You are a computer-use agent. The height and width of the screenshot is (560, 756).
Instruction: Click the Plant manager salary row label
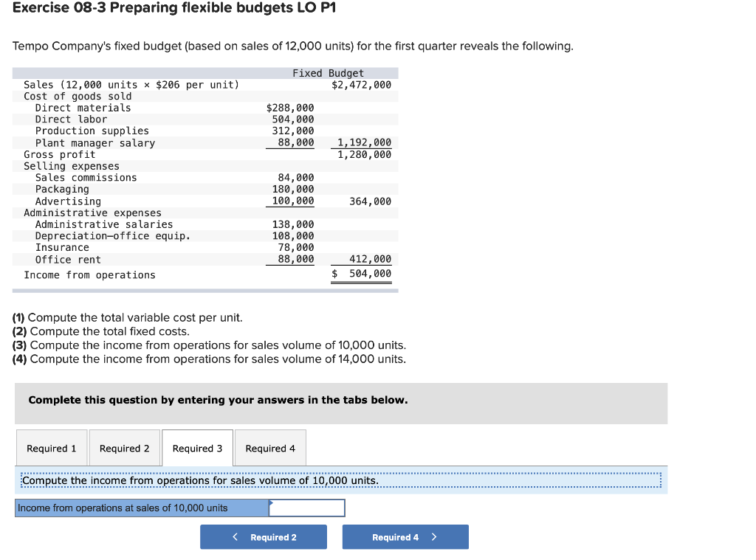[x=95, y=143]
